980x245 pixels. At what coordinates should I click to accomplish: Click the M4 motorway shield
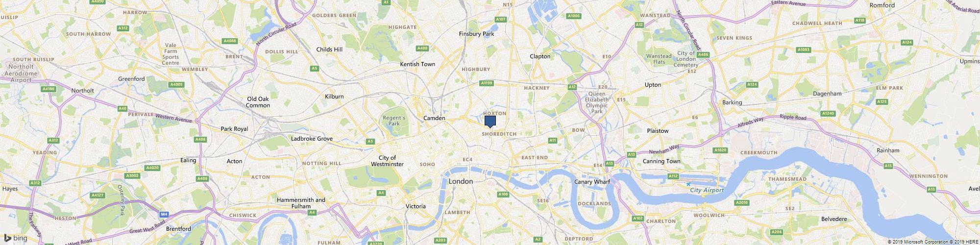click(164, 214)
